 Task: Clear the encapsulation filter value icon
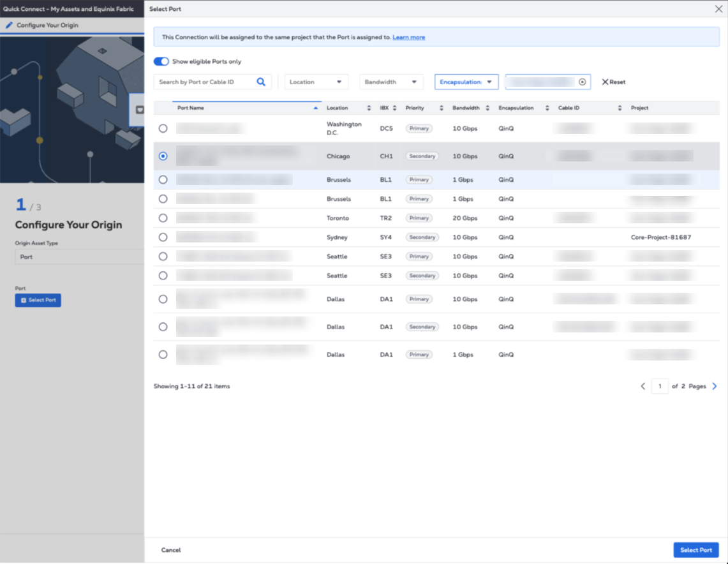point(582,82)
